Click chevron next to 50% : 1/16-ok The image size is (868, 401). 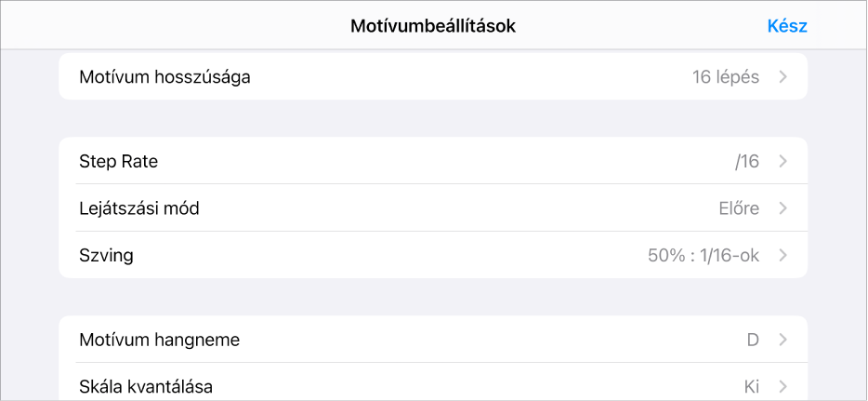(x=783, y=255)
